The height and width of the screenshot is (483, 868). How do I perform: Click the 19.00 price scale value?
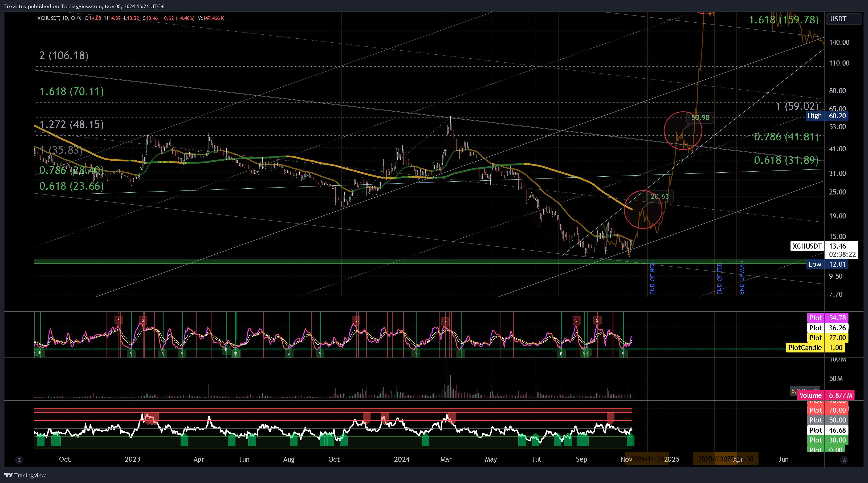click(837, 216)
